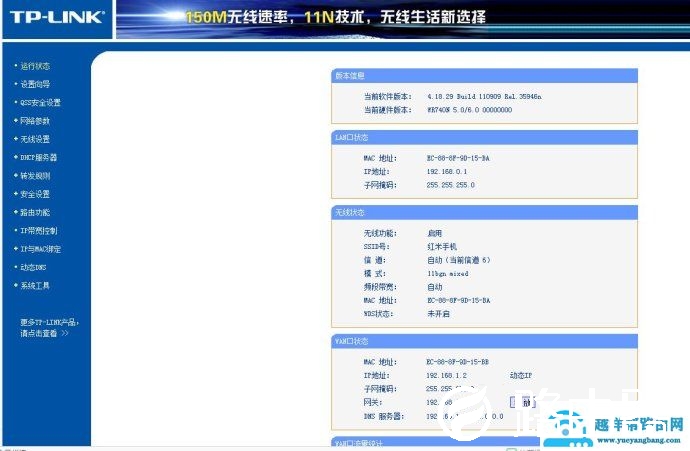The height and width of the screenshot is (451, 690).
Task: Click 无线状态 section header
Action: click(484, 213)
